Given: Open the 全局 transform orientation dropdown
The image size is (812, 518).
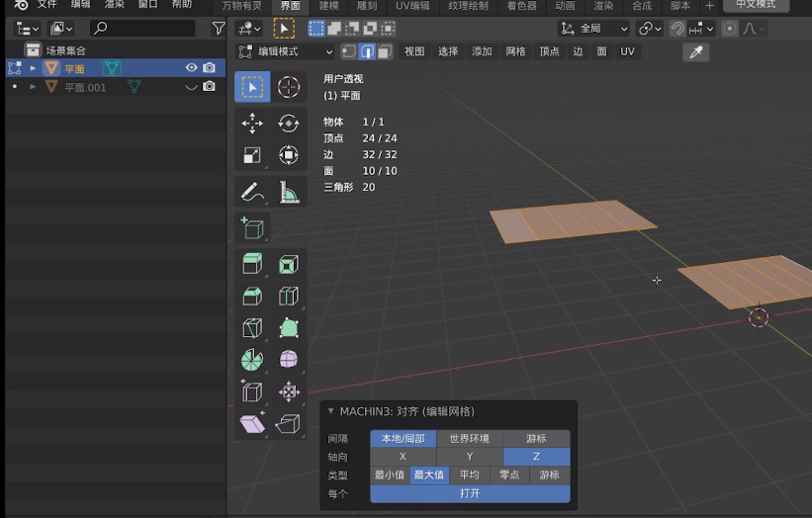Looking at the screenshot, I should point(593,29).
